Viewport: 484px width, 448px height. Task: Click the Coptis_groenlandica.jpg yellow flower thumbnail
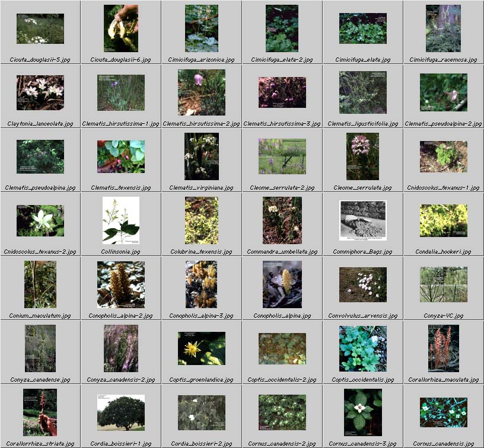click(201, 348)
